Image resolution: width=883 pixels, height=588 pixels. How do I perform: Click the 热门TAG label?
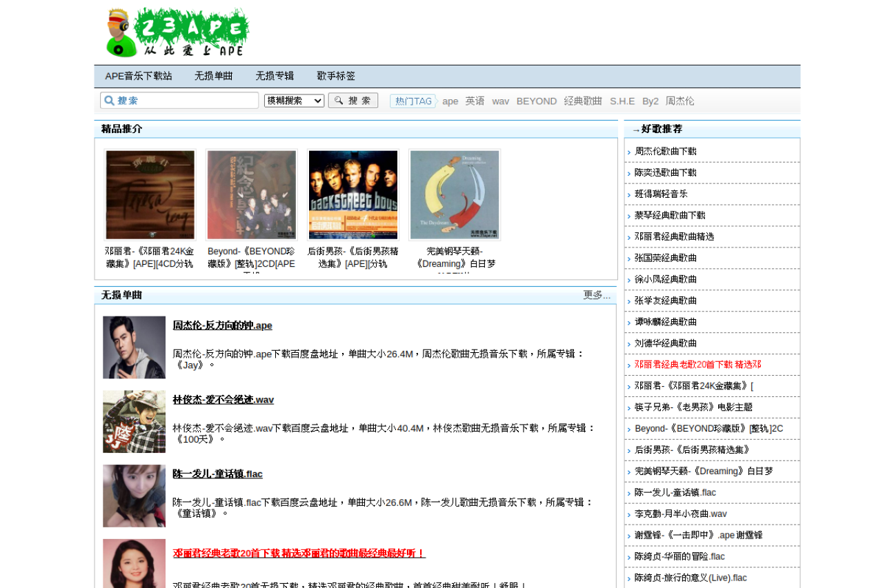tap(413, 101)
